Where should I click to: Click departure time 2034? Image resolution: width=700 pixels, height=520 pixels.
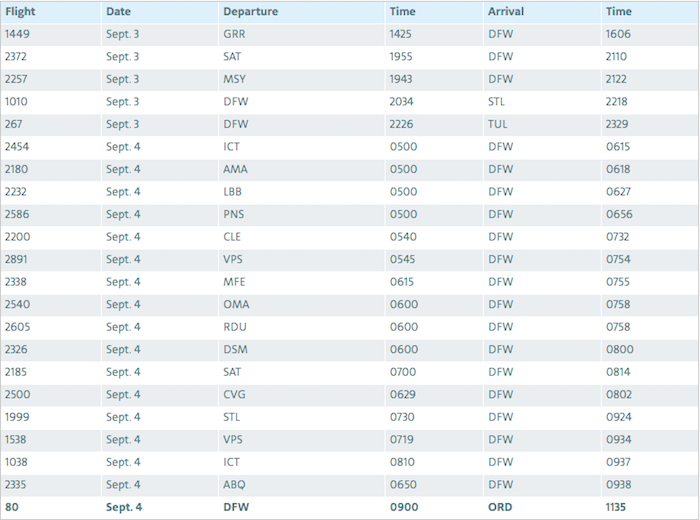401,102
